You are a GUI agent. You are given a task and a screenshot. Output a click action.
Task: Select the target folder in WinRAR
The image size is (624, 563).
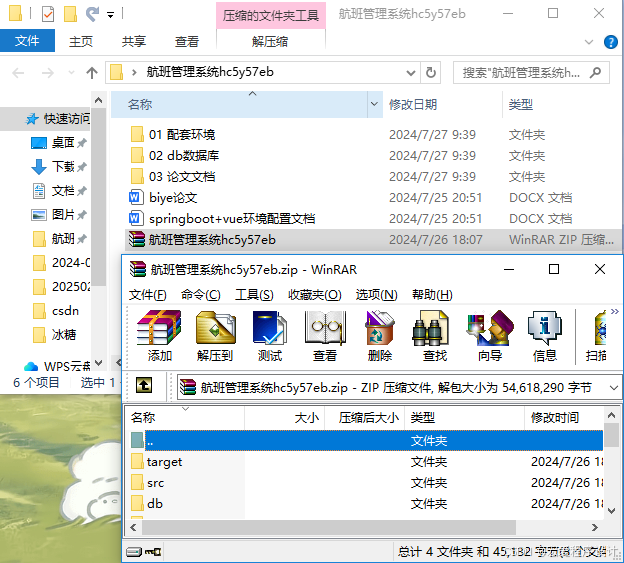pyautogui.click(x=164, y=462)
